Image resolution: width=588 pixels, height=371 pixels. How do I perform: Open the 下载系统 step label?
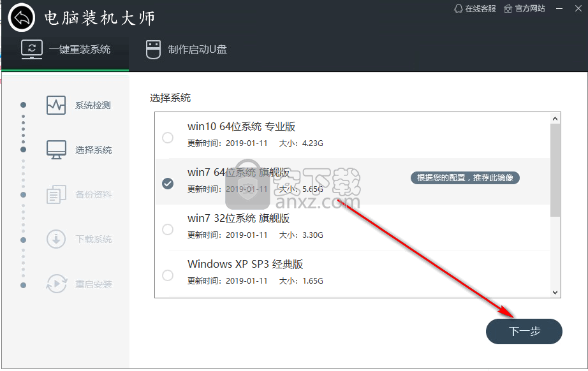tap(93, 239)
